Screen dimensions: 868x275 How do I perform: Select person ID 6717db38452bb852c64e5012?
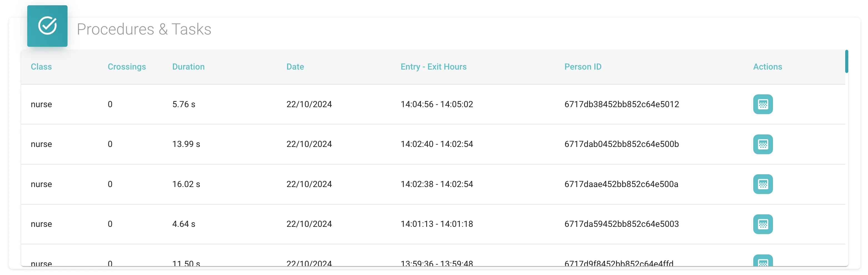coord(621,104)
